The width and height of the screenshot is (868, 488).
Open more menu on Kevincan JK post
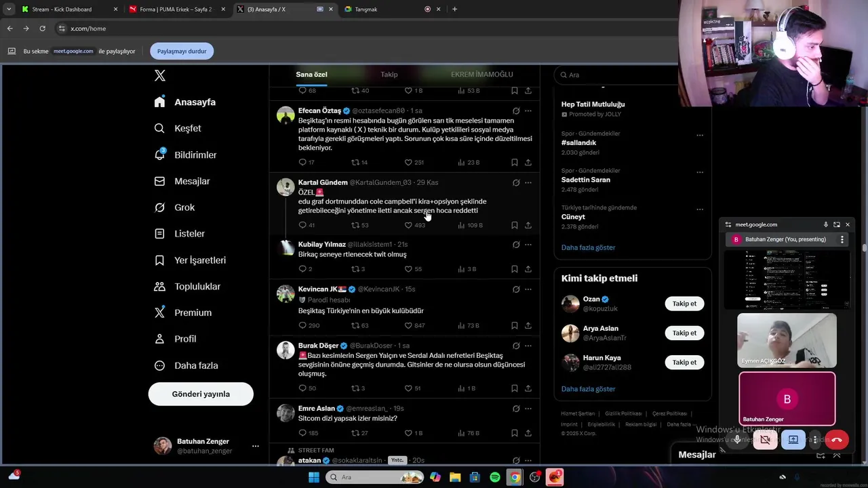(x=528, y=289)
